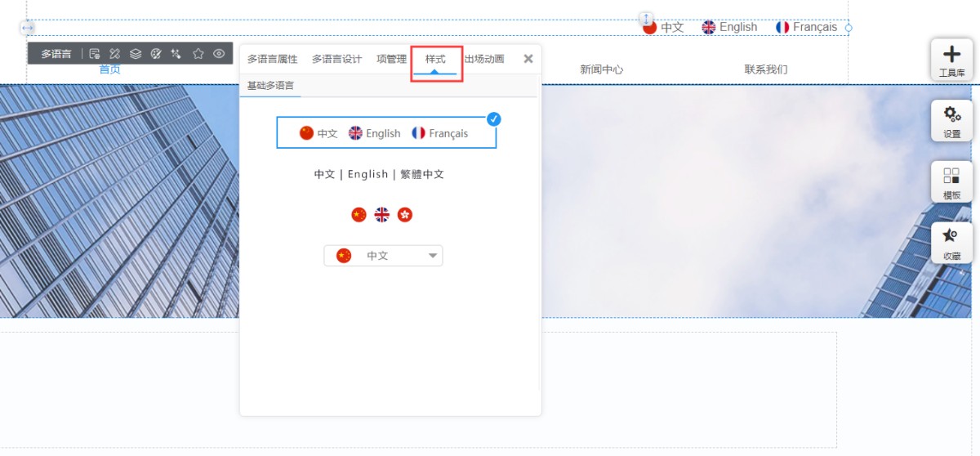
Task: Open the 收藏 favorites button
Action: click(951, 243)
